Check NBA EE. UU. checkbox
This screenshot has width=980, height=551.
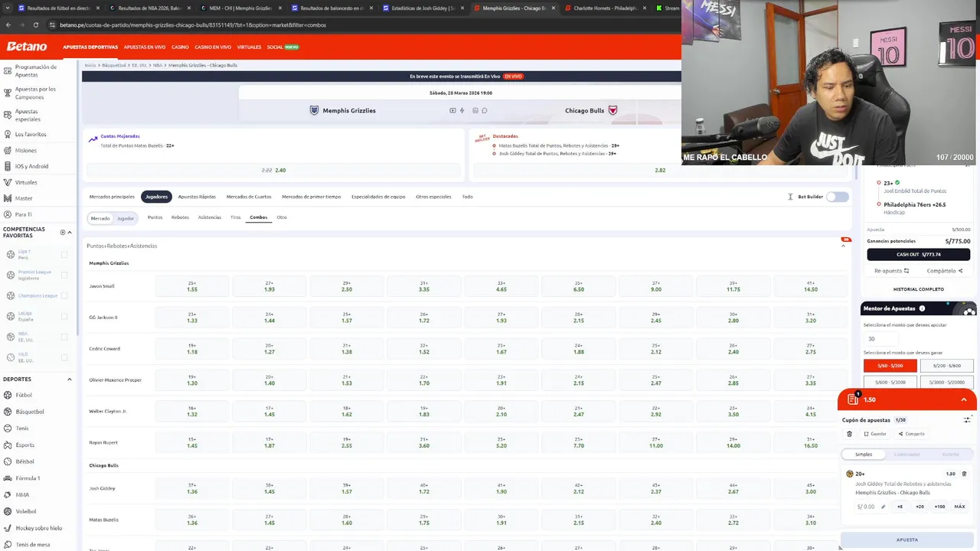(64, 337)
